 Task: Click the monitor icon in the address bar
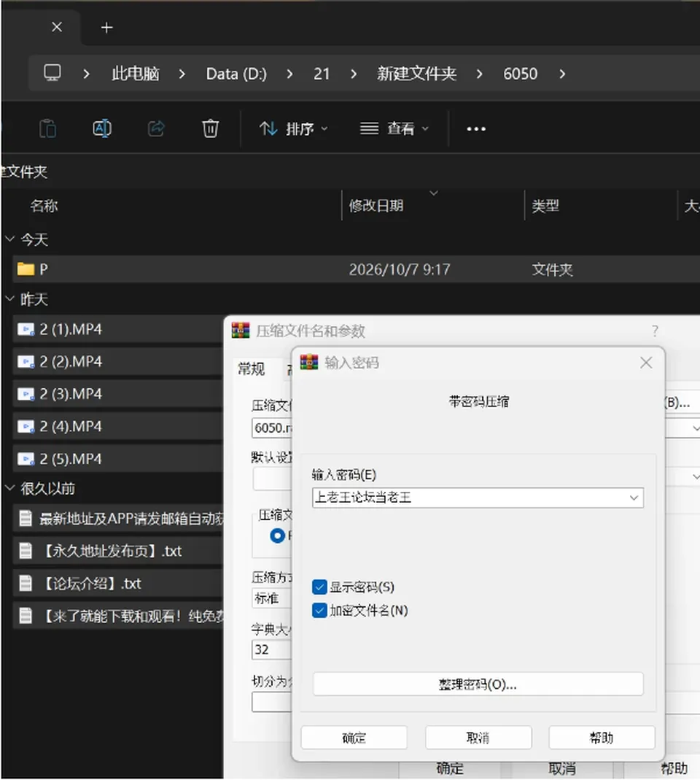pyautogui.click(x=52, y=73)
